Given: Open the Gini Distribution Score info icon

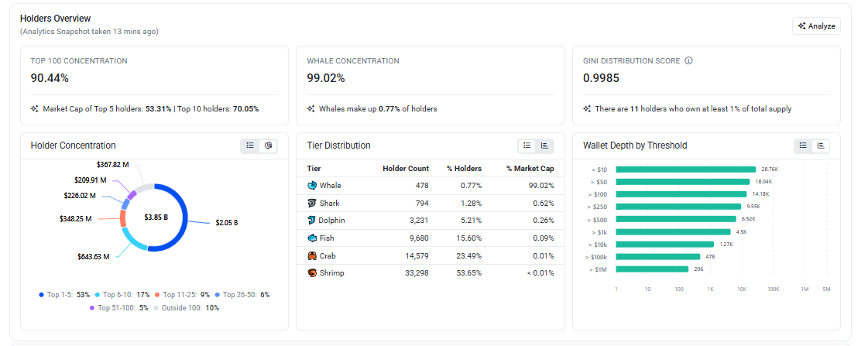Looking at the screenshot, I should click(688, 61).
